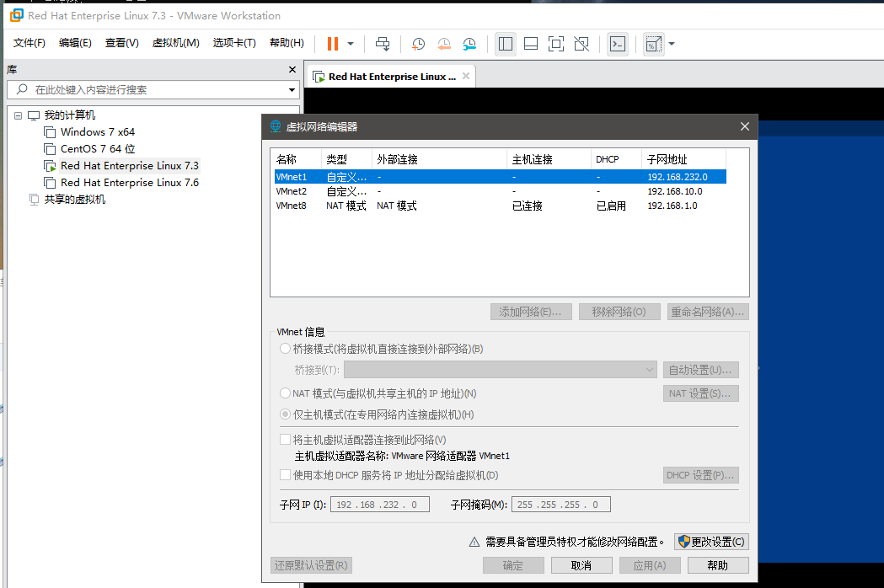884x588 pixels.
Task: Click 添加网络(E)... button
Action: (x=531, y=312)
